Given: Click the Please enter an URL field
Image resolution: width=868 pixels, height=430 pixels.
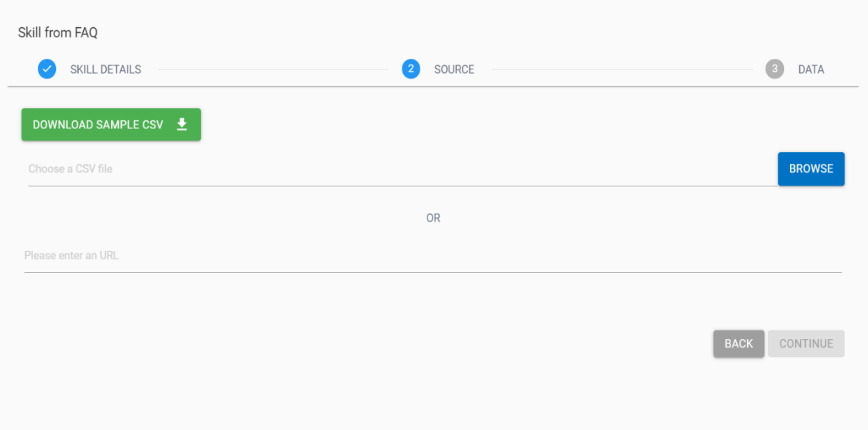Looking at the screenshot, I should point(430,256).
